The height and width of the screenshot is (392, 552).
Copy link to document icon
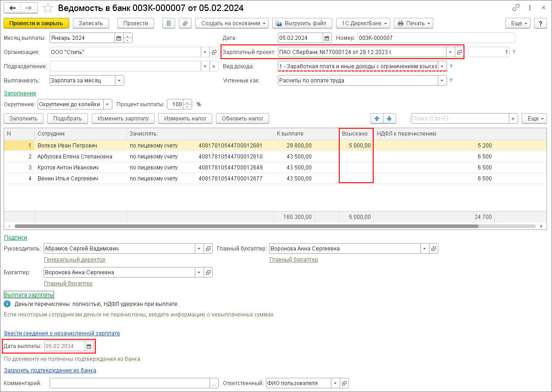516,8
